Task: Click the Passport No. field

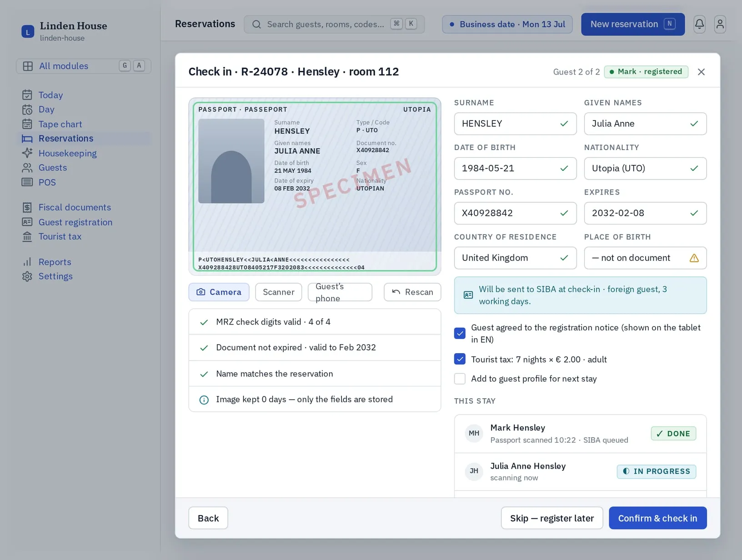Action: click(x=515, y=213)
